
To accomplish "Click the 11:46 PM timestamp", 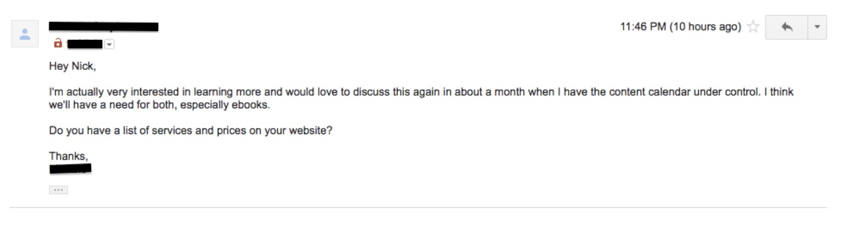I will (642, 27).
